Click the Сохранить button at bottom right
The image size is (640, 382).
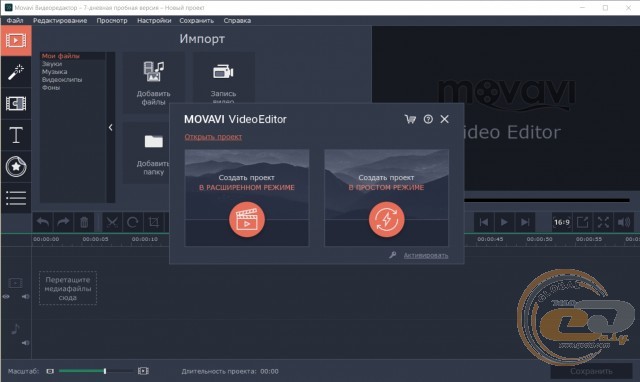591,371
